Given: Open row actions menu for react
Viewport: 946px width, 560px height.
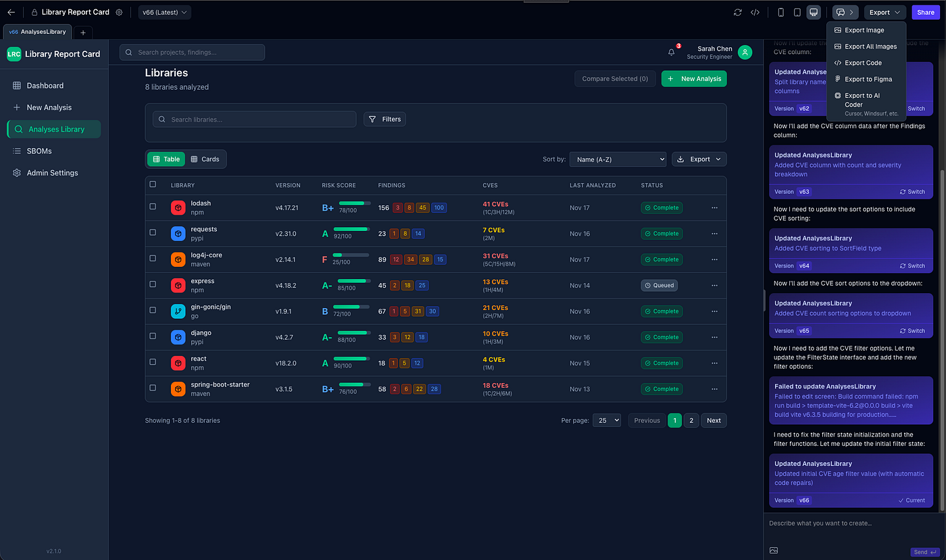Looking at the screenshot, I should [x=714, y=363].
